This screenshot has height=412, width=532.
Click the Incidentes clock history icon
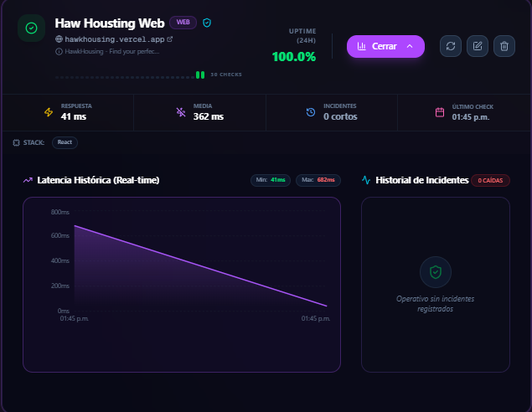(311, 112)
